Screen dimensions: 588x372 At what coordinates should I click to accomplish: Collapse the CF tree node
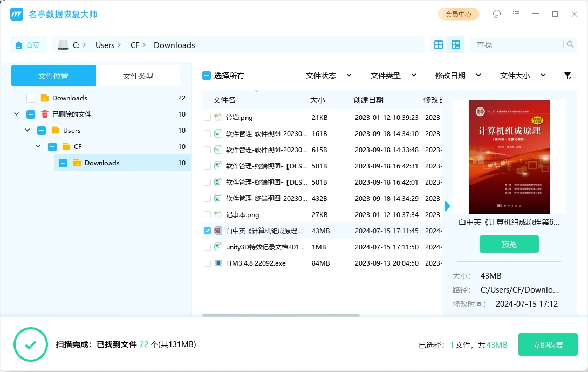click(38, 146)
